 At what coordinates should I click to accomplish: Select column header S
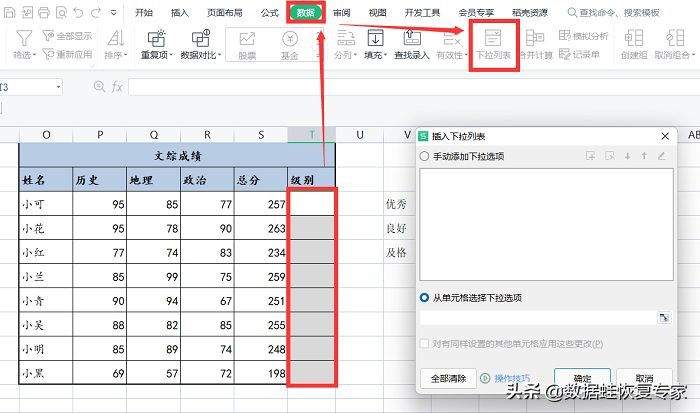pyautogui.click(x=261, y=135)
